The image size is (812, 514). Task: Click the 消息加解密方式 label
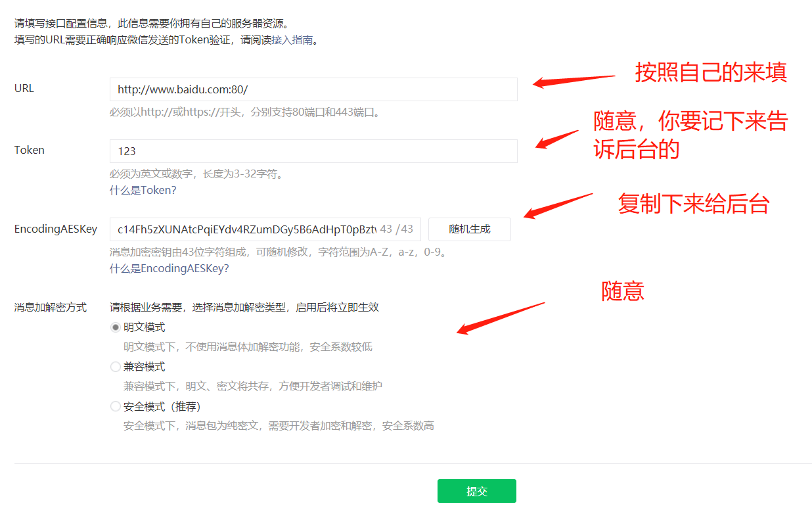click(x=51, y=304)
